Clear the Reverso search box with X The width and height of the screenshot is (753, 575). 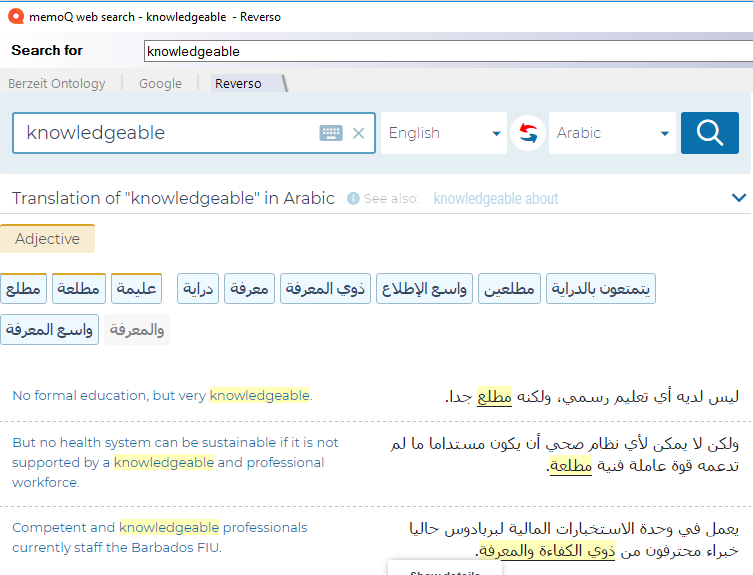coord(359,133)
